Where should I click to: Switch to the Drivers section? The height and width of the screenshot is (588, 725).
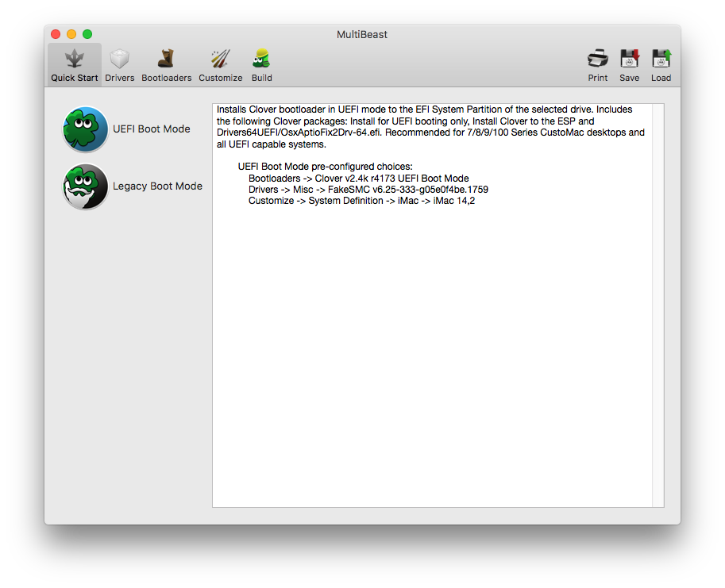tap(120, 60)
